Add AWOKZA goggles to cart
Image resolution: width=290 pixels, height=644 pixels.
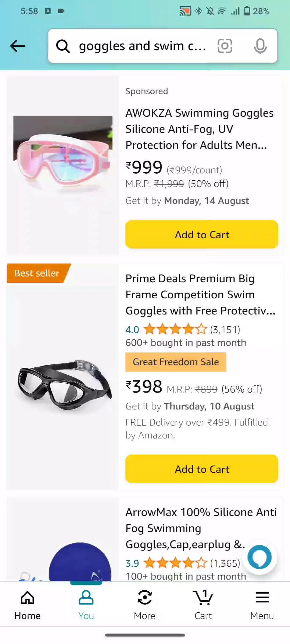tap(202, 235)
